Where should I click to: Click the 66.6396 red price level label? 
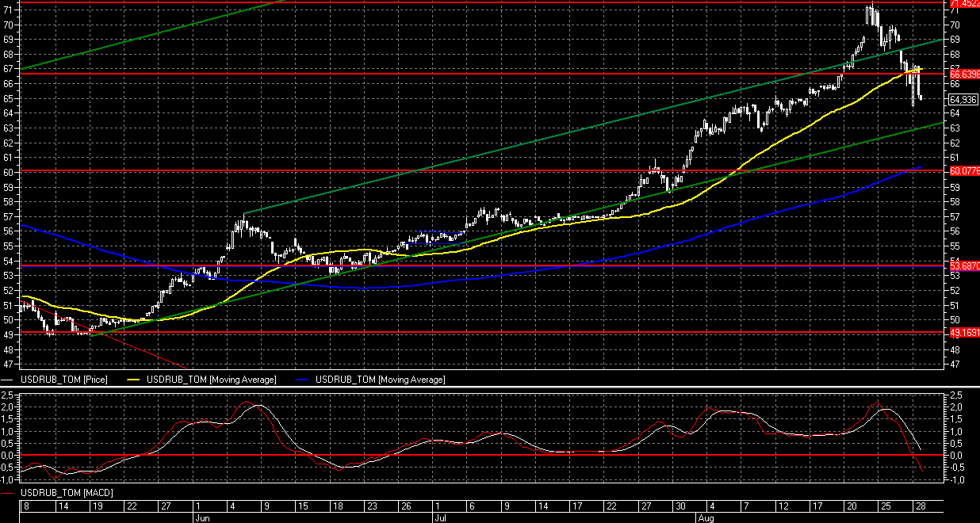point(963,74)
